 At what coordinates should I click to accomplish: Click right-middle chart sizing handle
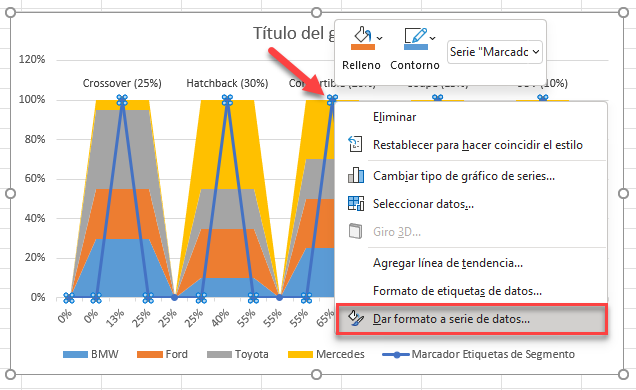(623, 193)
